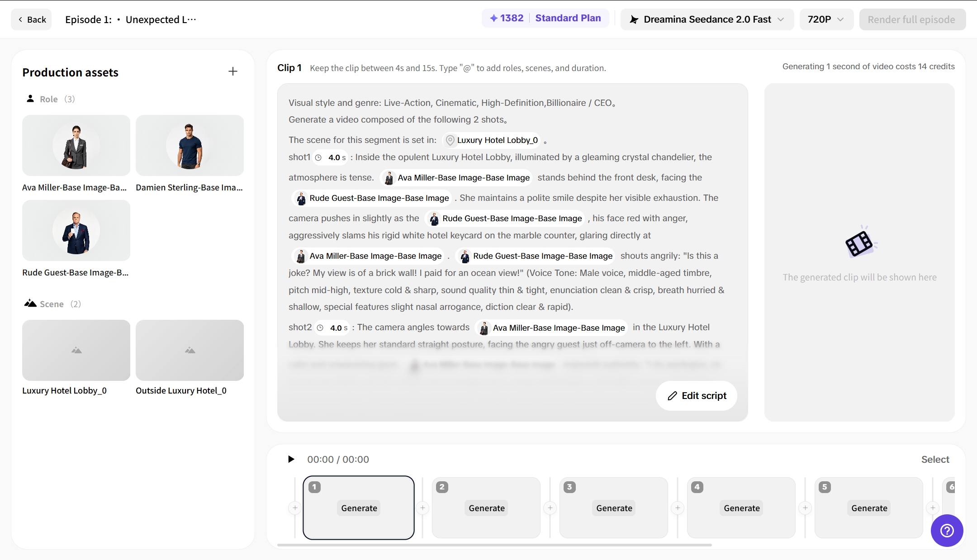977x560 pixels.
Task: Click the Back button
Action: 32,19
